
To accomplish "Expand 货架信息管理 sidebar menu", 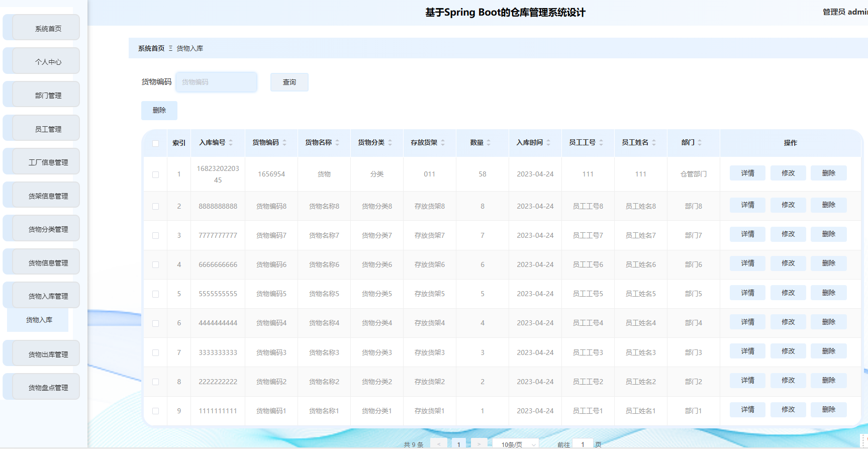I will click(46, 196).
